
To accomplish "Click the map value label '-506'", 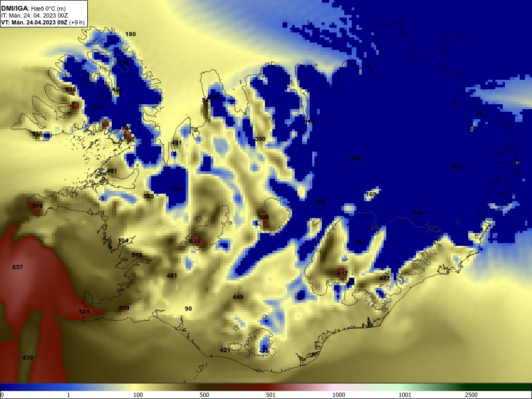I will [319, 202].
